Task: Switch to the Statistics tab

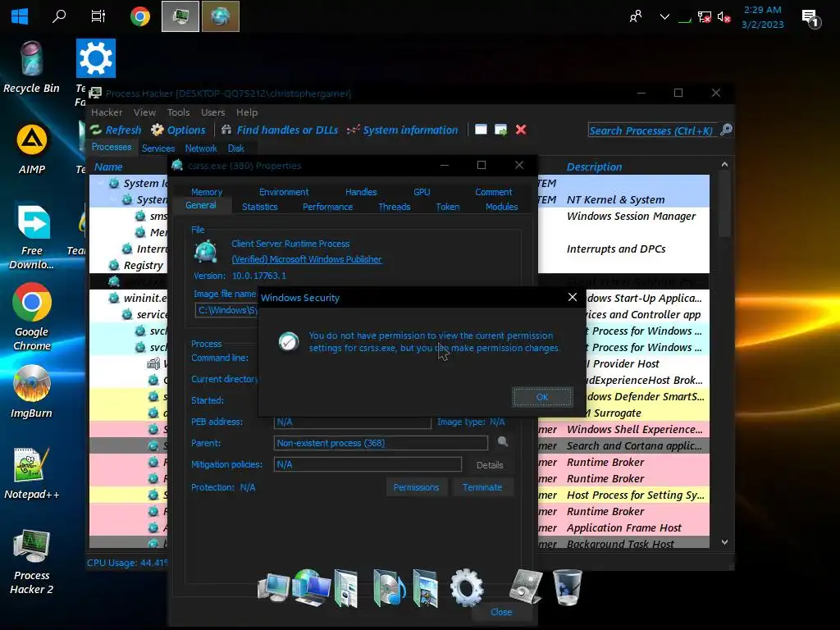Action: tap(260, 207)
